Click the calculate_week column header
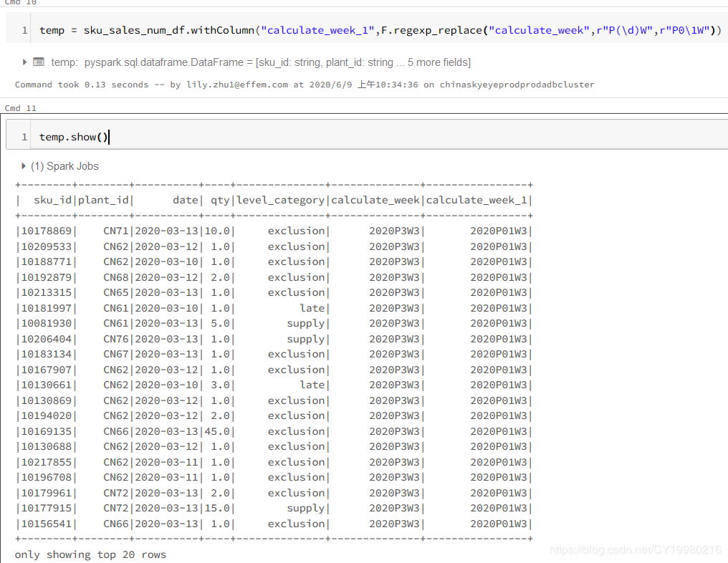Image resolution: width=728 pixels, height=563 pixels. click(x=375, y=200)
